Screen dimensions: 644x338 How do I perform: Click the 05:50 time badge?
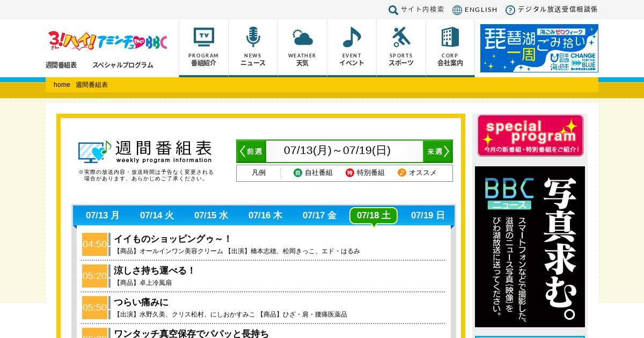pos(94,307)
